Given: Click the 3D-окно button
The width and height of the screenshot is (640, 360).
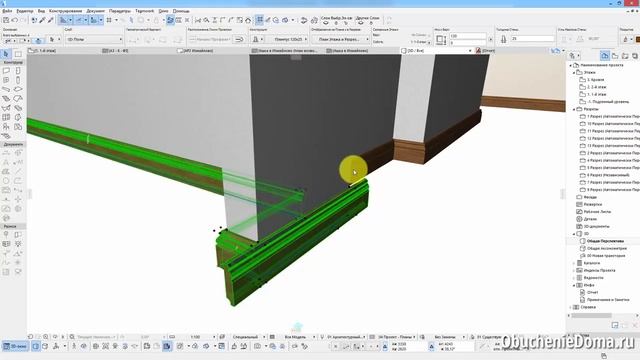Looking at the screenshot, I should pyautogui.click(x=16, y=346).
